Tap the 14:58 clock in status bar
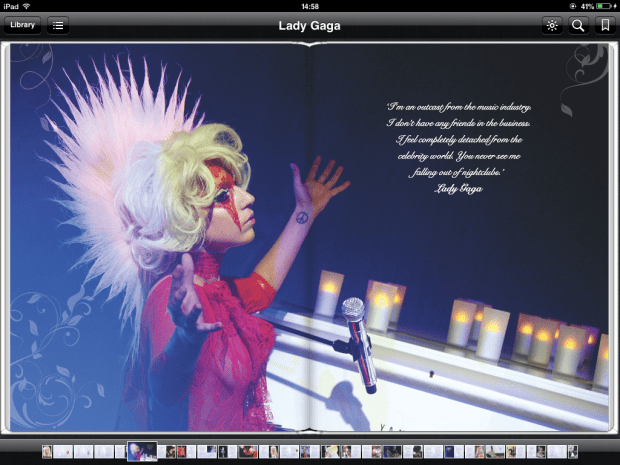 [310, 6]
